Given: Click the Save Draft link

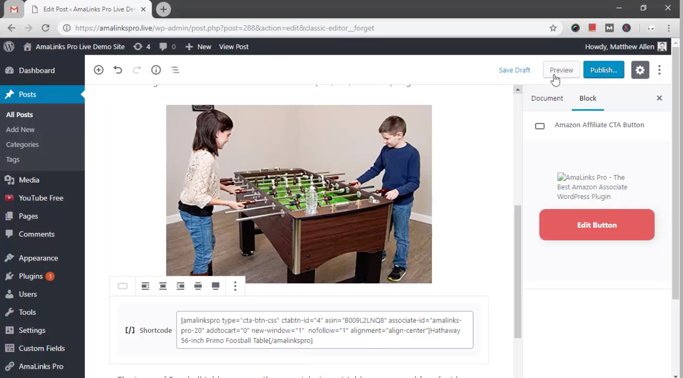Looking at the screenshot, I should 514,70.
